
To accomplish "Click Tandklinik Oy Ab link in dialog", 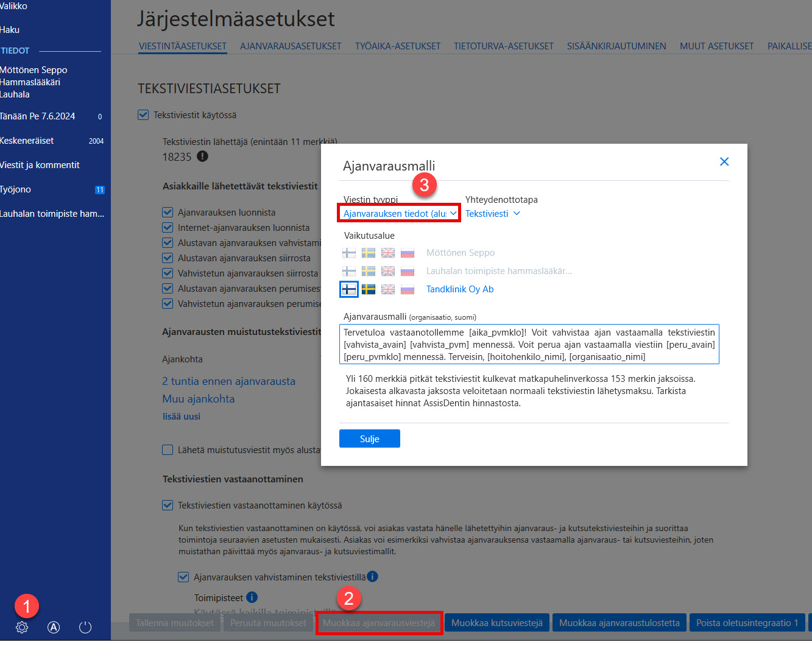I will tap(460, 289).
